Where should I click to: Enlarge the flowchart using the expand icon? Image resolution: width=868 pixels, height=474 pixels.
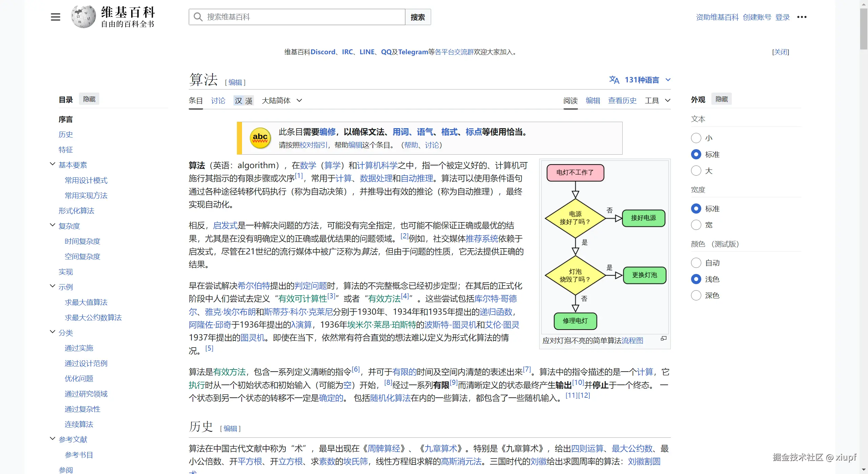click(664, 338)
